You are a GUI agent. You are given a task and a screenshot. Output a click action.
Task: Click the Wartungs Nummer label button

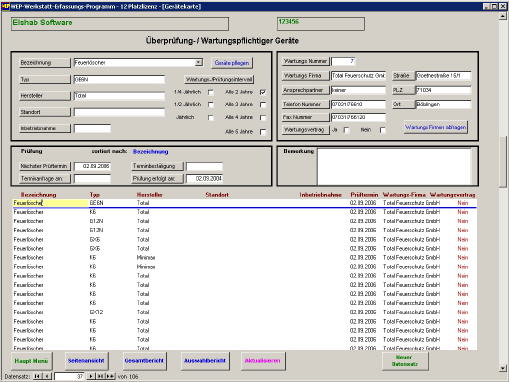click(x=305, y=61)
